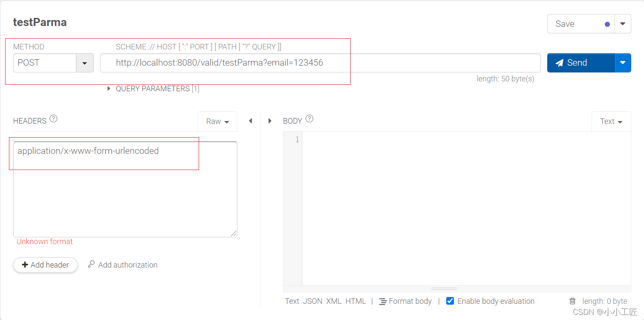Click the unsaved changes dot on Save
Screen dimensions: 644x320
[x=607, y=24]
